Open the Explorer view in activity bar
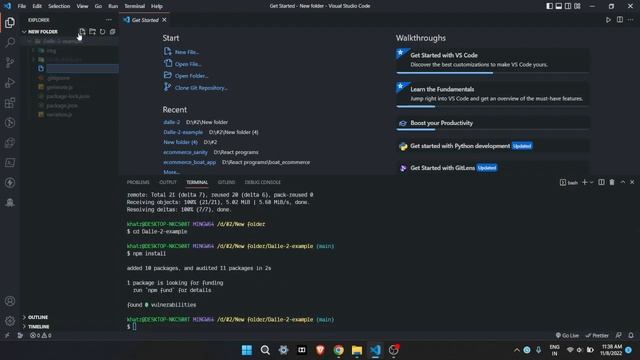Viewport: 640px width, 360px height. point(10,23)
